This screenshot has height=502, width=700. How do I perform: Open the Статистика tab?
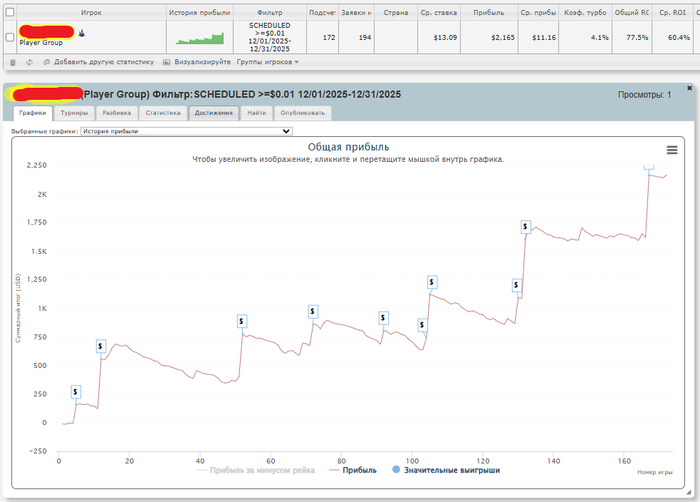click(163, 113)
